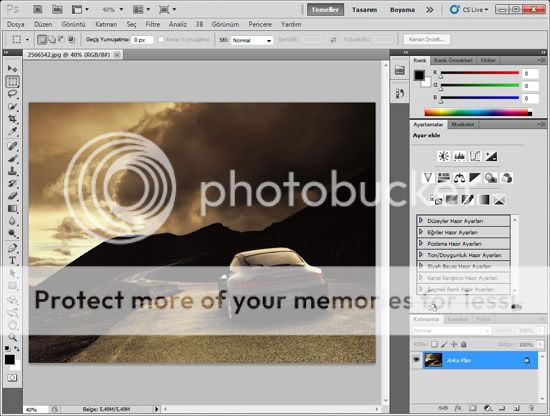This screenshot has width=550, height=416.
Task: Expand Ton/Doygunluk Hazır Ayarları presets
Action: point(463,255)
